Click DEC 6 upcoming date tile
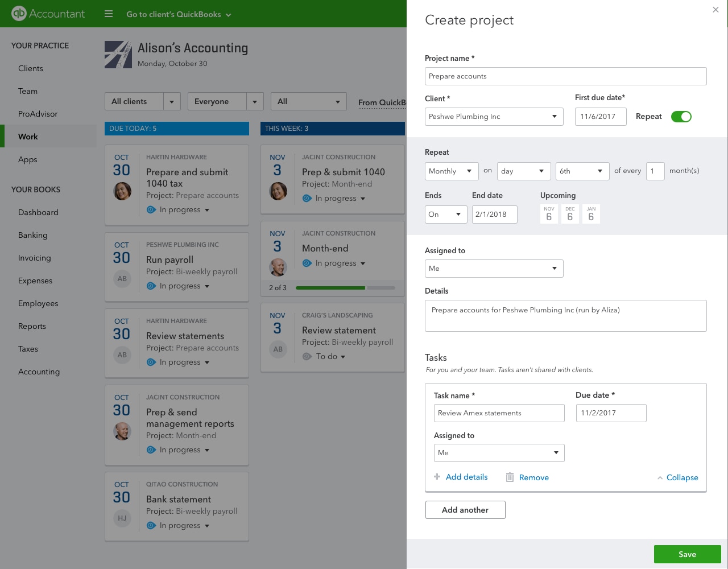Viewport: 728px width, 569px height. click(x=570, y=214)
